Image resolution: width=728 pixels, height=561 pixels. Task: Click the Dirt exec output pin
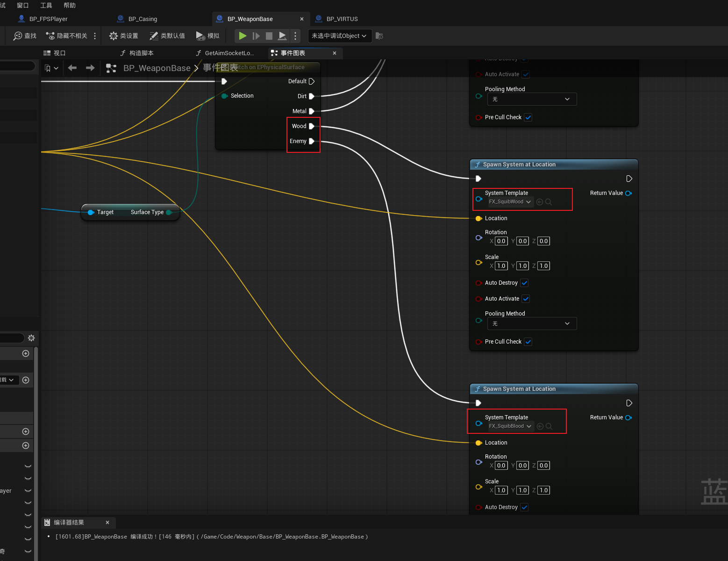pyautogui.click(x=312, y=96)
